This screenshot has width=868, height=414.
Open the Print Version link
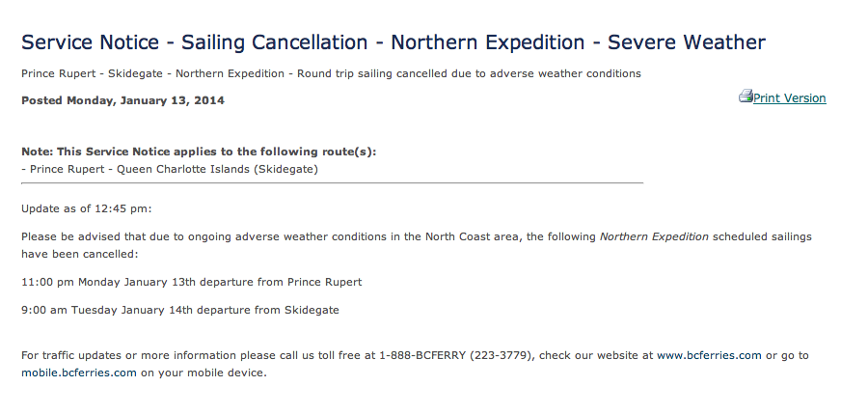point(789,98)
